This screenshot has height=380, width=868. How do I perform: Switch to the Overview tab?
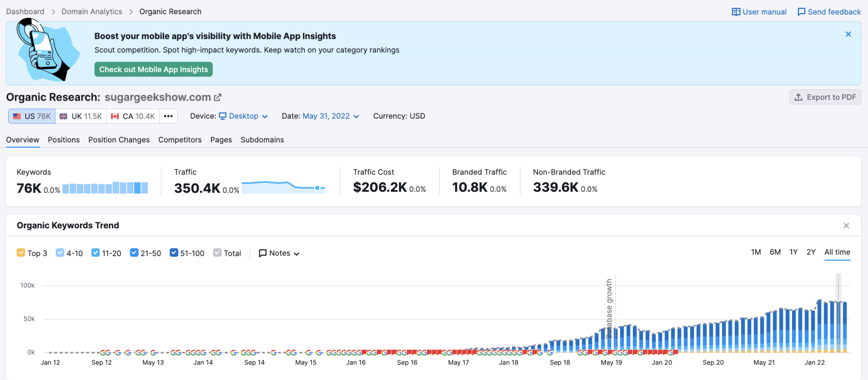click(22, 140)
